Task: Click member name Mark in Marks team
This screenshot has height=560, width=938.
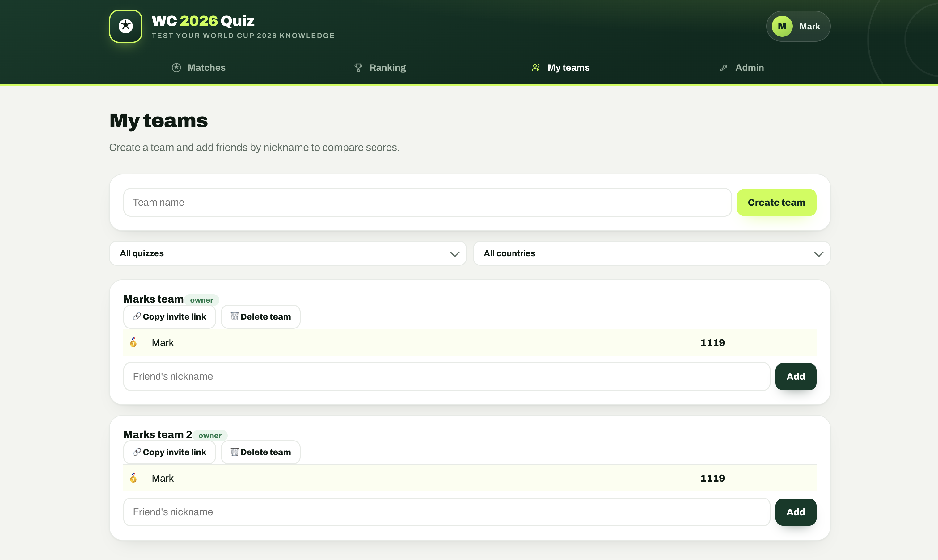Action: click(163, 343)
